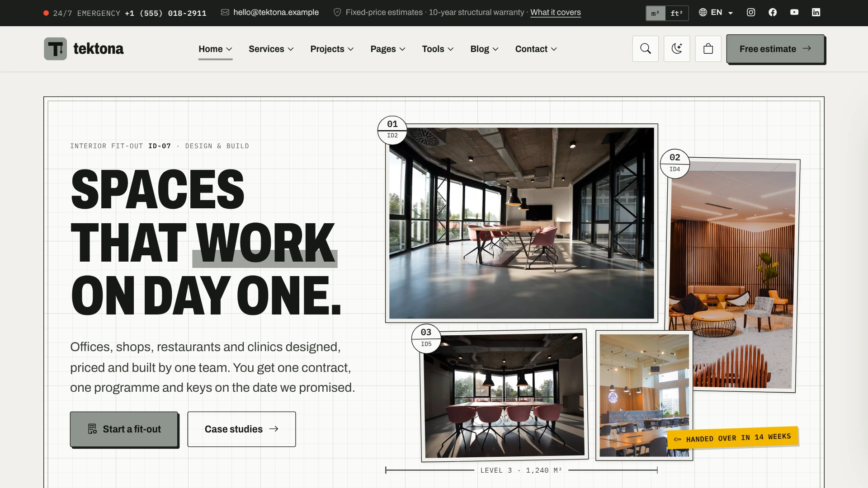Click the tektona wordmark

click(x=99, y=49)
